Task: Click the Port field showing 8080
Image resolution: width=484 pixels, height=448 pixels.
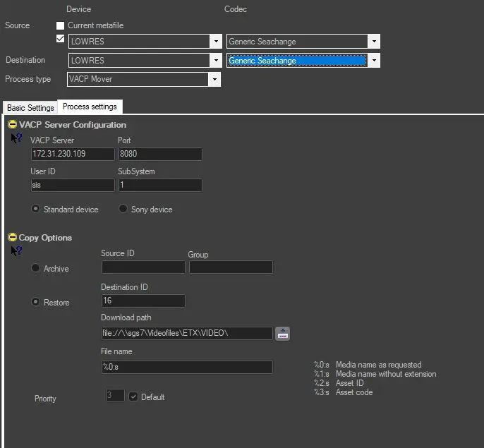Action: (159, 155)
